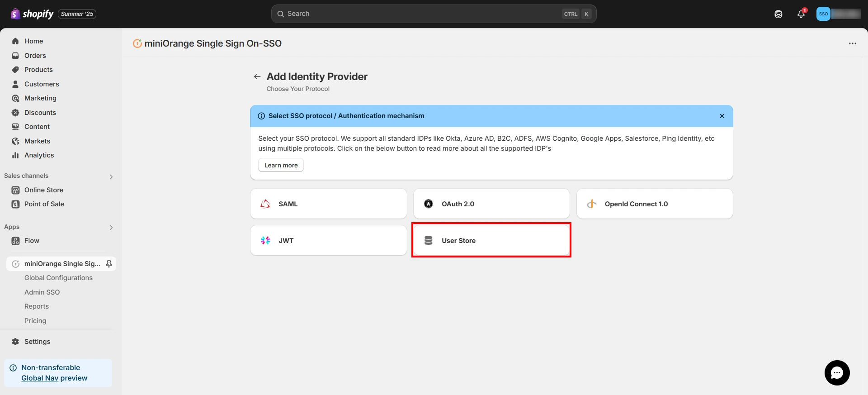Open Pricing submenu item
Screen dimensions: 868x395
point(35,321)
